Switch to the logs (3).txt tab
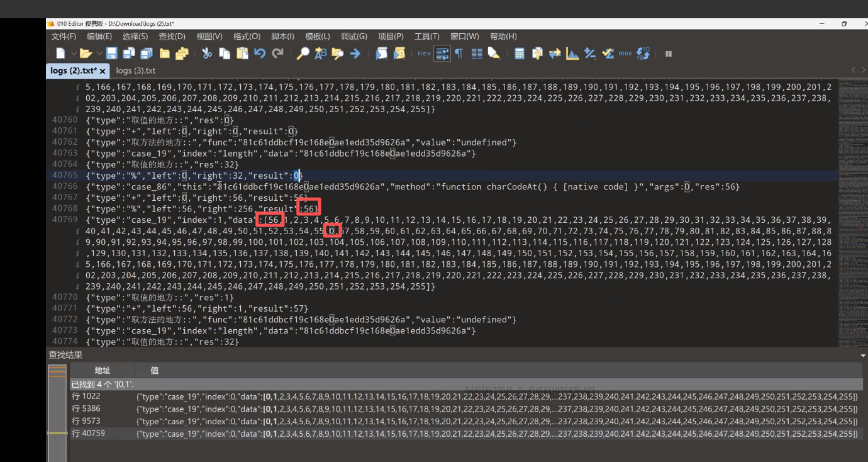 pos(136,70)
